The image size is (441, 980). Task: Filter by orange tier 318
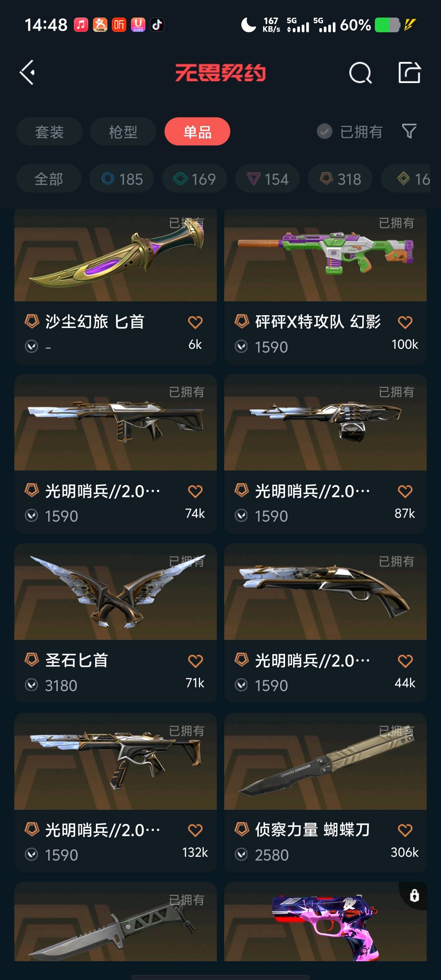tap(340, 179)
